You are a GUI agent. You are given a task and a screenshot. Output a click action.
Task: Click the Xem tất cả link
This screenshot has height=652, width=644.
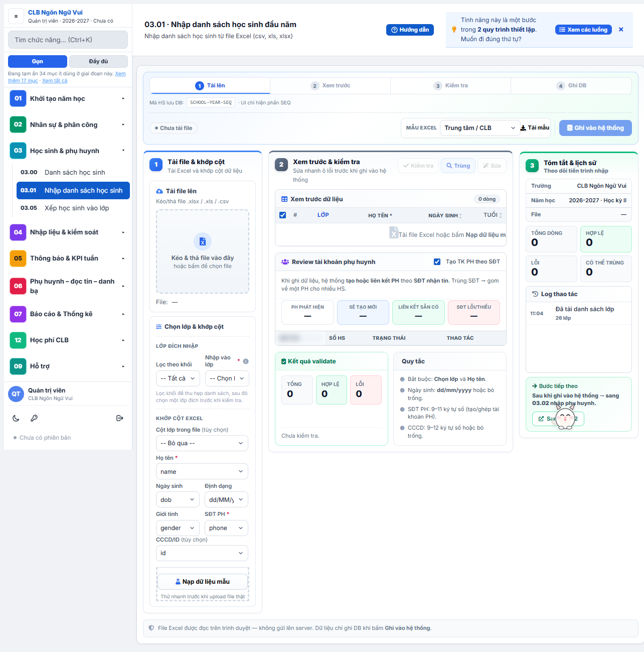coord(55,80)
